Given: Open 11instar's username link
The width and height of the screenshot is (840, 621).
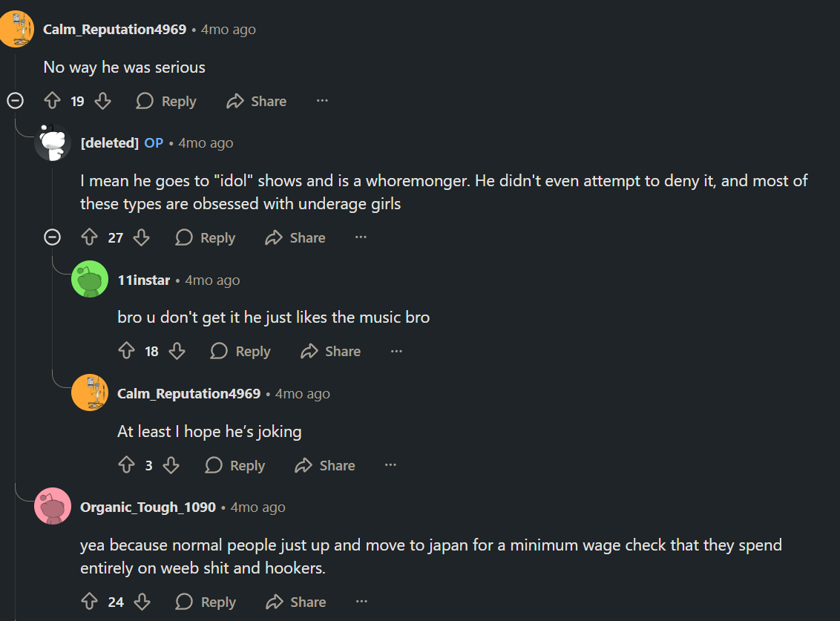Looking at the screenshot, I should point(143,280).
